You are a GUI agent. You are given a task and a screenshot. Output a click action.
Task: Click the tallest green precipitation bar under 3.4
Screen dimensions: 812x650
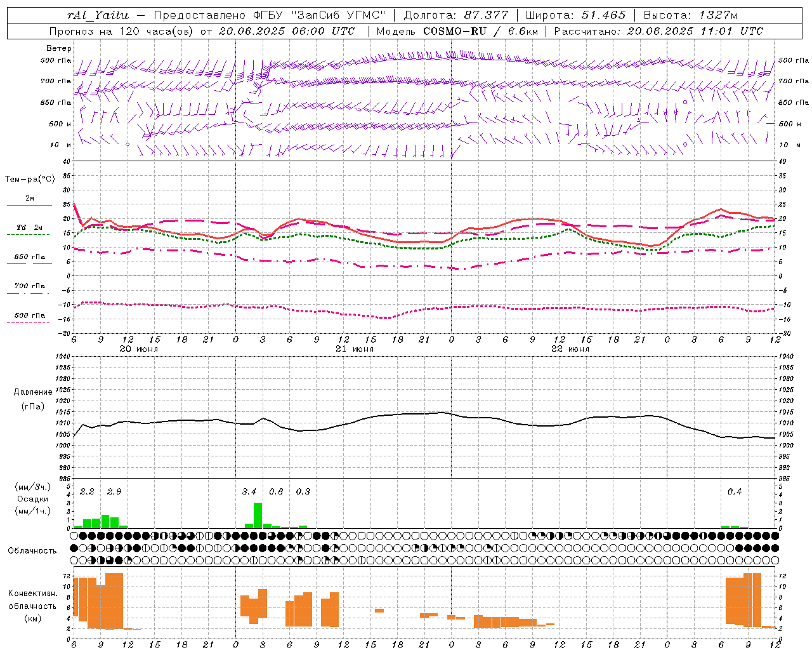coord(258,515)
